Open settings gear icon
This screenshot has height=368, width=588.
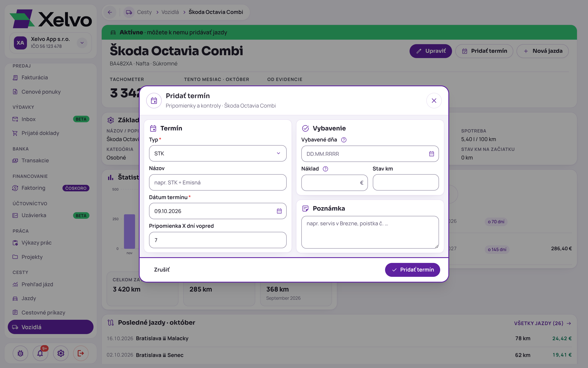click(x=61, y=353)
